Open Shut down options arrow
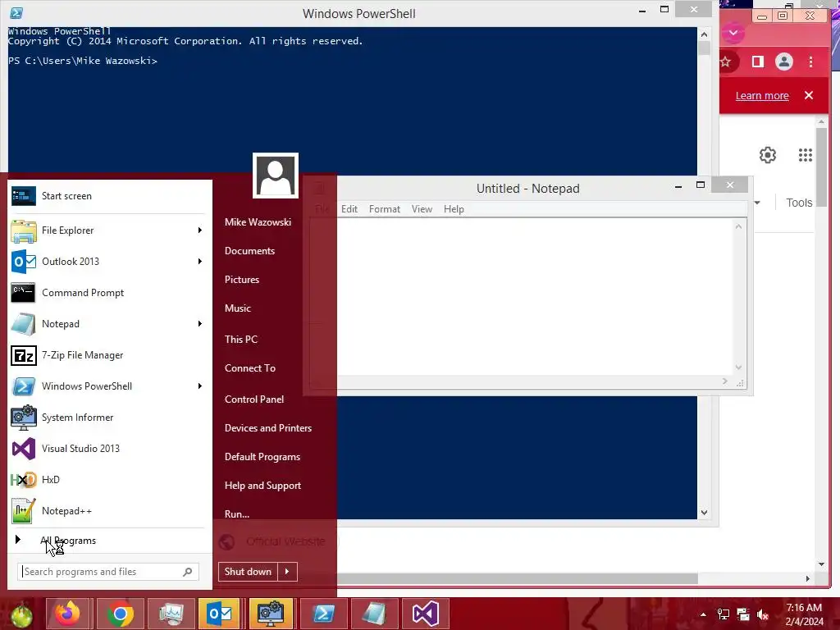 pyautogui.click(x=287, y=572)
